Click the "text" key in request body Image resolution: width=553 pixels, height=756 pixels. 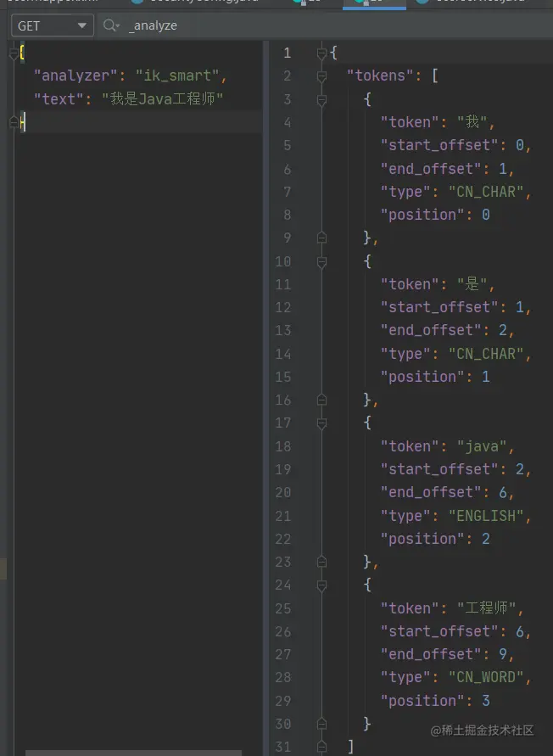click(59, 98)
